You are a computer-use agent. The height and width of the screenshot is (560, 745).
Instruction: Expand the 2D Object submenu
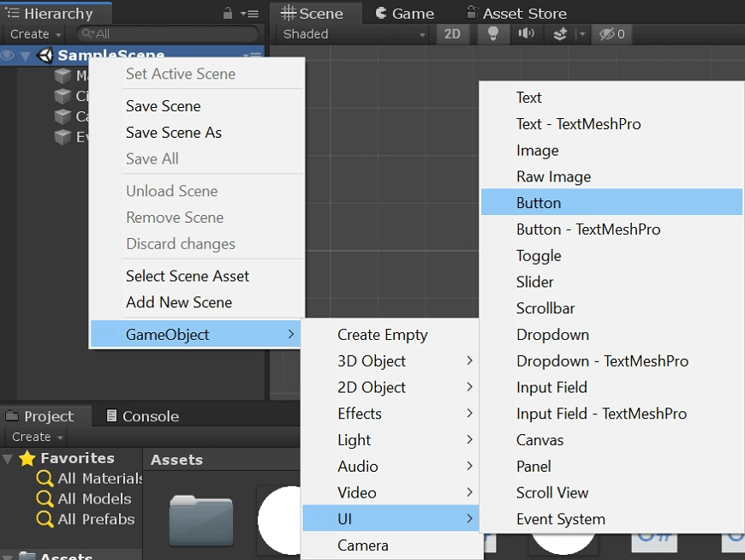coord(390,388)
